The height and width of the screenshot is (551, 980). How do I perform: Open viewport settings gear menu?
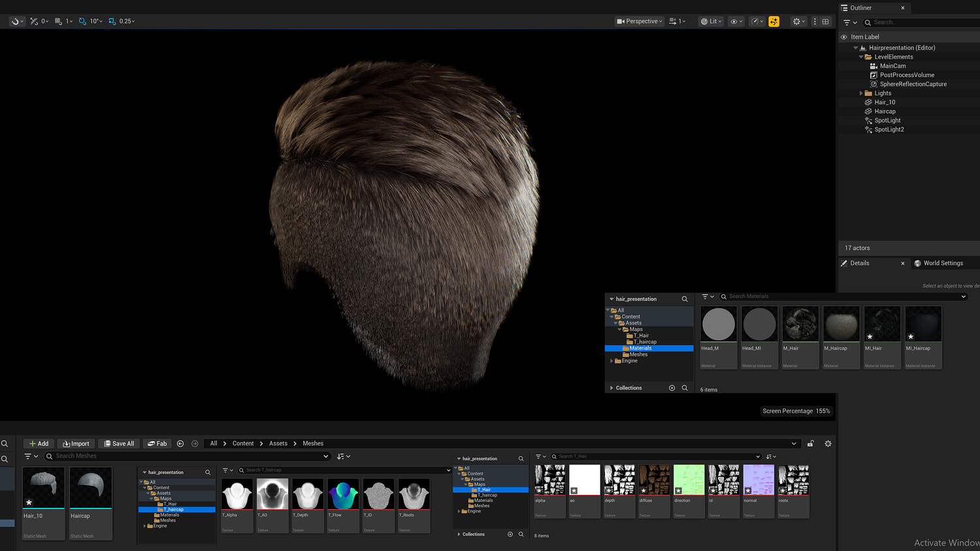point(797,22)
